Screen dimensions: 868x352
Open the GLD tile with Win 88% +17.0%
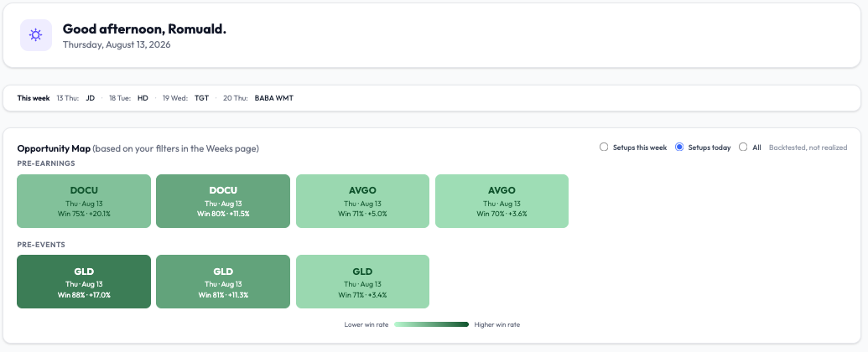tap(84, 282)
